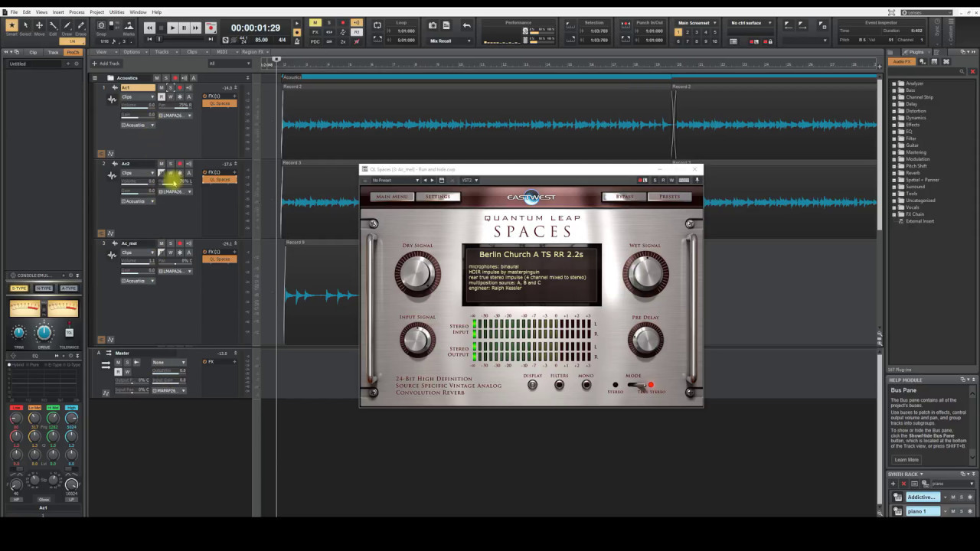Click Learn More in Help Module

pos(906,460)
